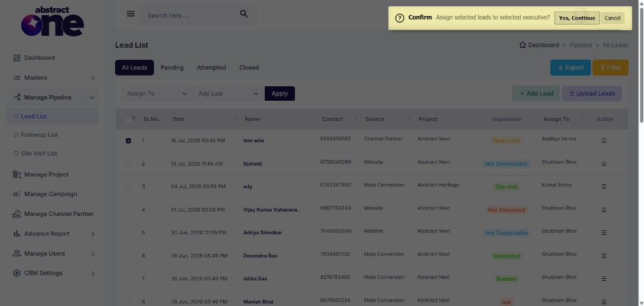Expand the Advance Report chevron
644x306 pixels.
93,234
